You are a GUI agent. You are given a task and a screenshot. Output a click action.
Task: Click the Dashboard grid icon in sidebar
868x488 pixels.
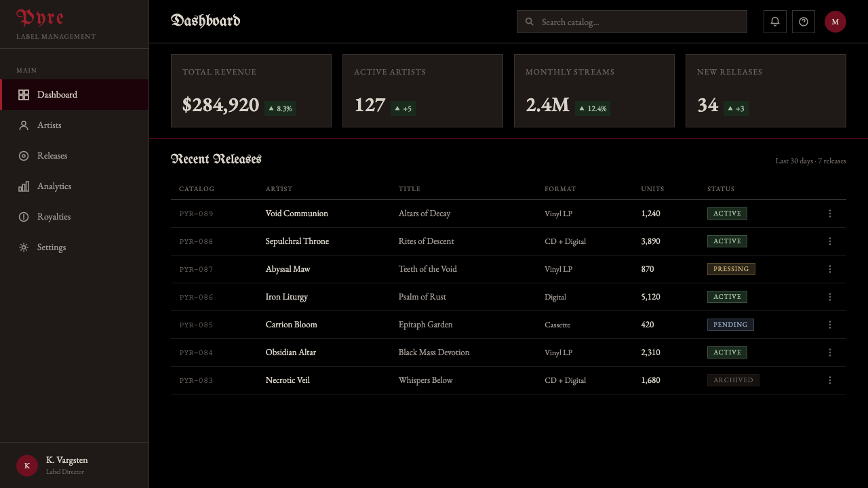point(24,95)
